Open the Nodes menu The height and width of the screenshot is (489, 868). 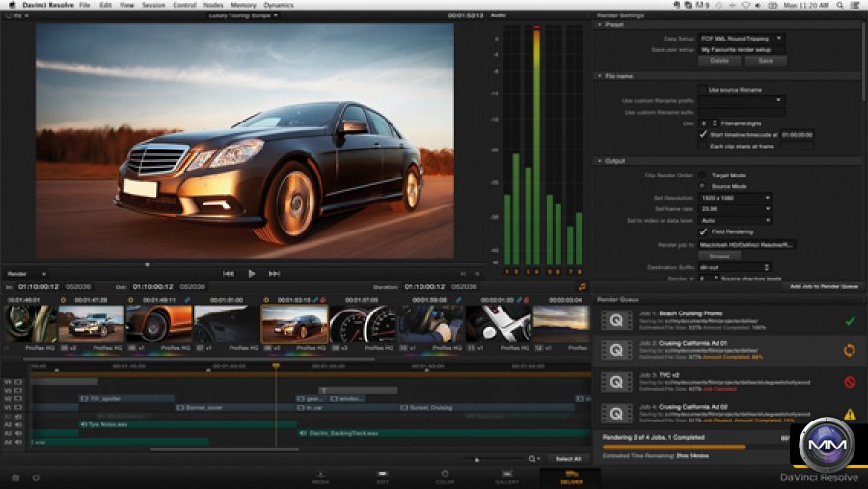pyautogui.click(x=211, y=5)
